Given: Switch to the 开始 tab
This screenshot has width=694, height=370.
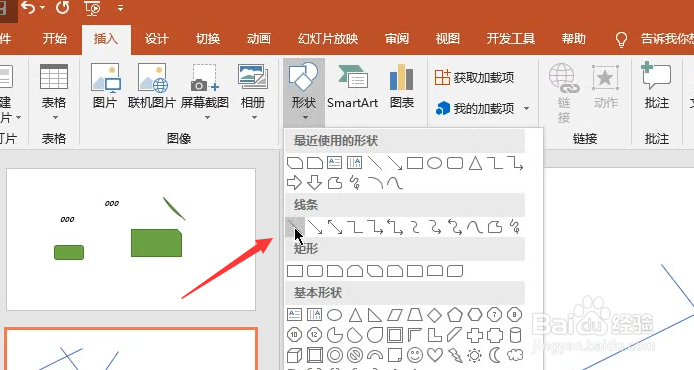Looking at the screenshot, I should tap(55, 39).
